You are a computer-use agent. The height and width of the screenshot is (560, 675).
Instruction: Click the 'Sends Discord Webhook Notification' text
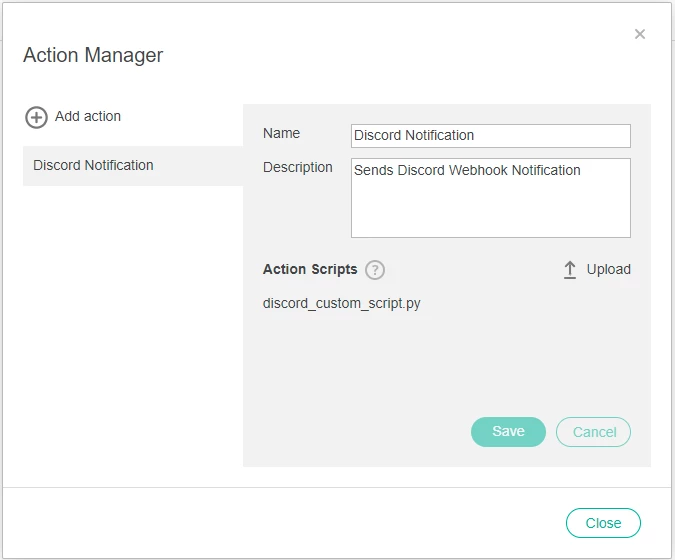pyautogui.click(x=467, y=170)
